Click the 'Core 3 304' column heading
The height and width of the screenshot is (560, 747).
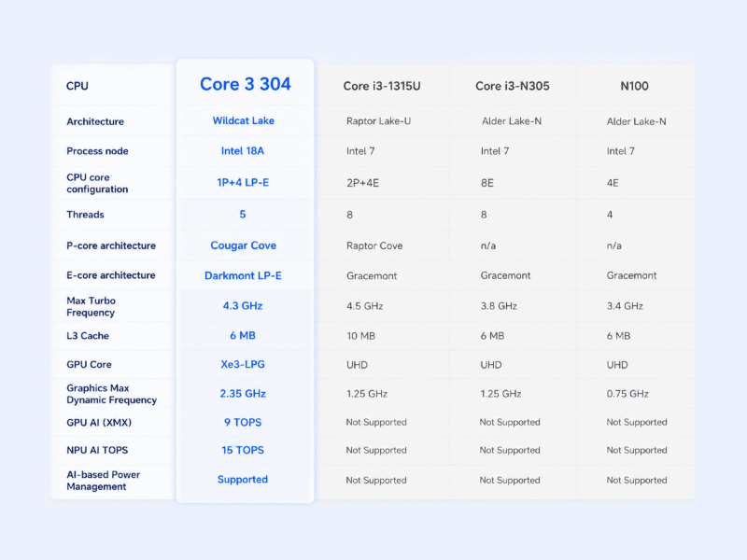pyautogui.click(x=245, y=84)
